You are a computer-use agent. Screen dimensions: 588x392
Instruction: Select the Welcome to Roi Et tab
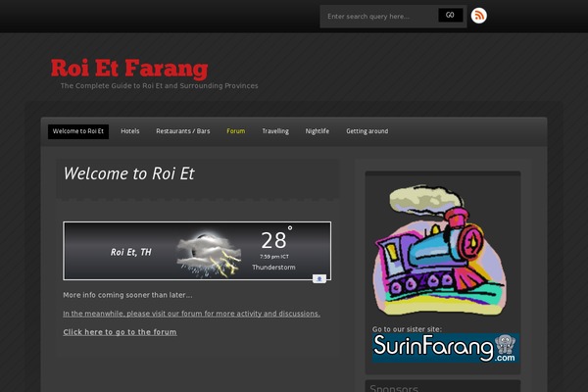point(78,131)
